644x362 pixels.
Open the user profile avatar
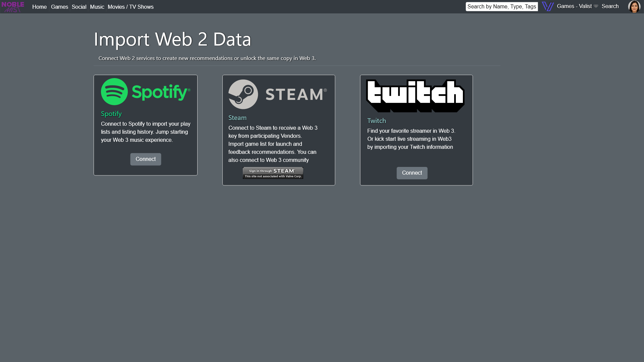[x=634, y=6]
